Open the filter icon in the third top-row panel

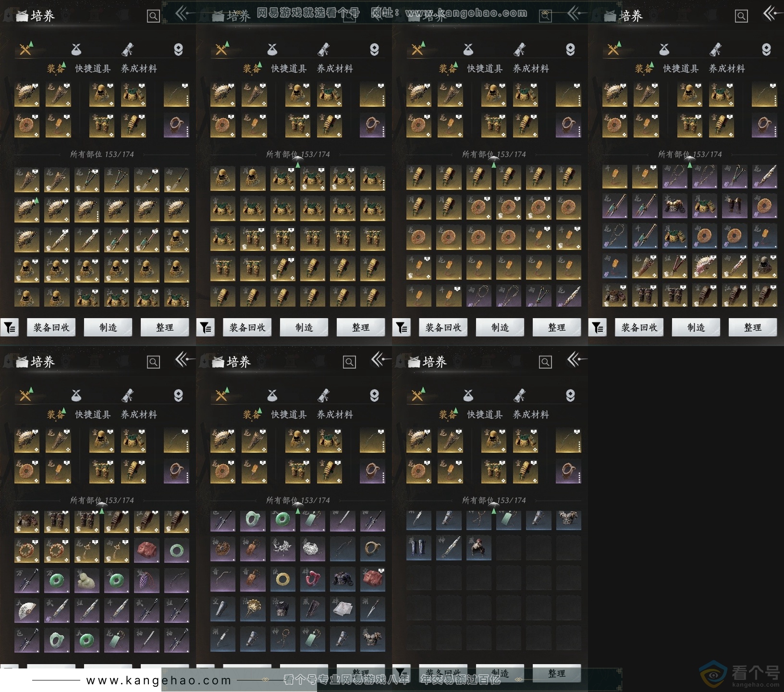(402, 328)
